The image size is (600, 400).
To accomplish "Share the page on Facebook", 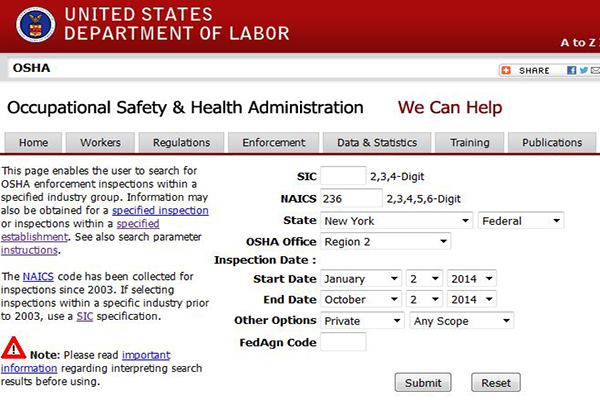I will coord(571,70).
